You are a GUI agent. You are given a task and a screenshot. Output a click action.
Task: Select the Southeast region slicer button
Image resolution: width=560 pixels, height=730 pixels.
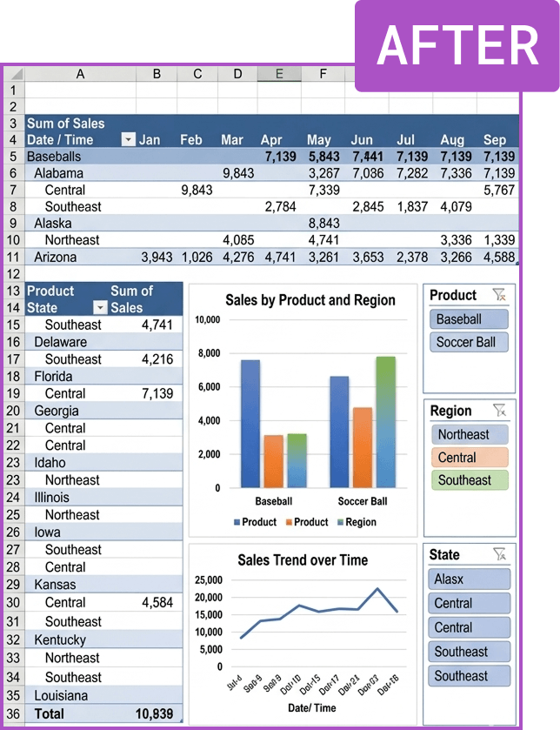pos(470,480)
